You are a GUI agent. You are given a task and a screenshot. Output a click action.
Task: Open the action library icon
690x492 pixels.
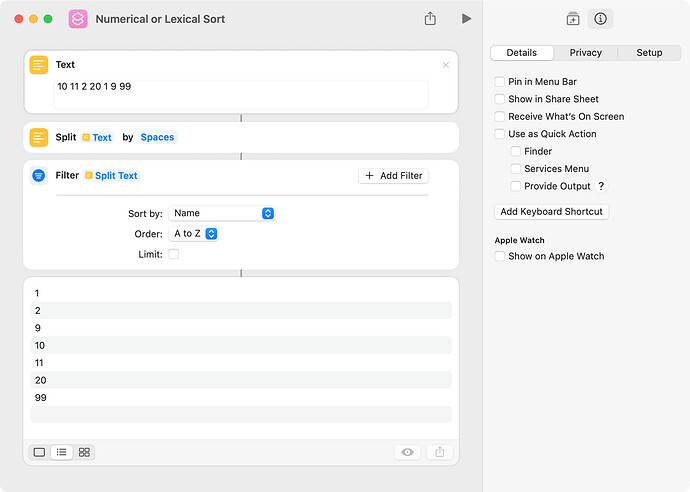tap(573, 19)
